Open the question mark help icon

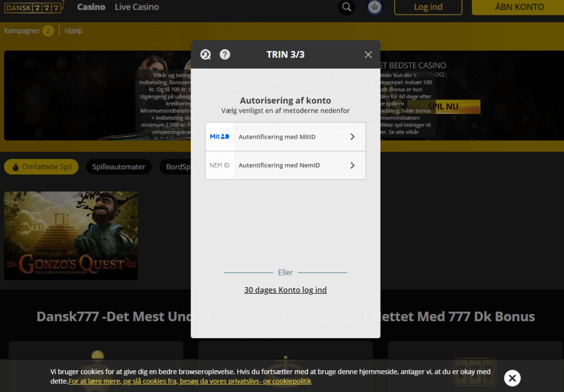[225, 54]
